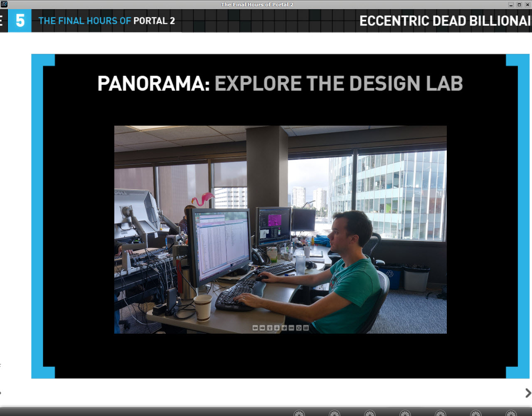The width and height of the screenshot is (532, 416).
Task: Pan the panorama right with the right arrow control
Action: point(262,328)
